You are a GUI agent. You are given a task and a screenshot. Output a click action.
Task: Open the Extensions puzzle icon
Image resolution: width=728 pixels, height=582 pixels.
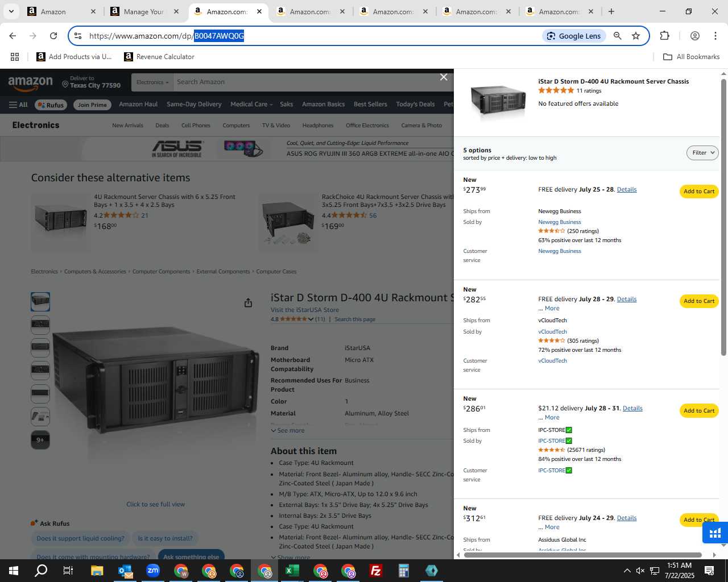[x=664, y=36]
